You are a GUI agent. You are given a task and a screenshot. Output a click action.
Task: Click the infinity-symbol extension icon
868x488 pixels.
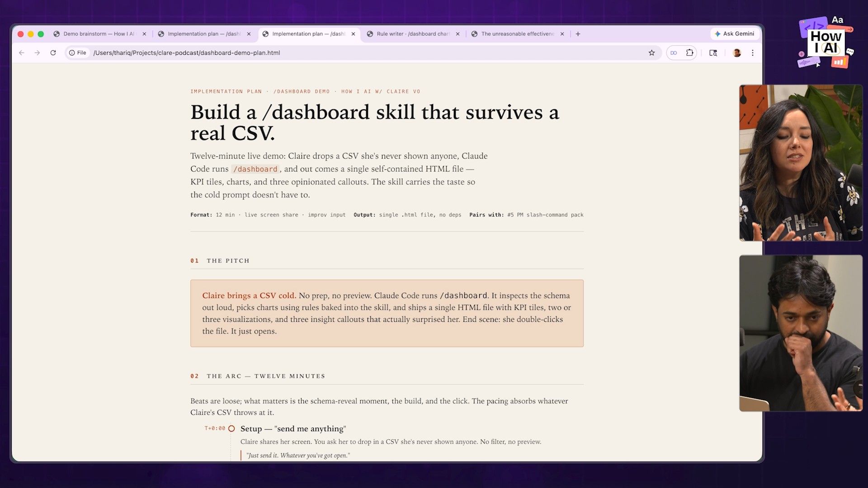click(x=674, y=53)
